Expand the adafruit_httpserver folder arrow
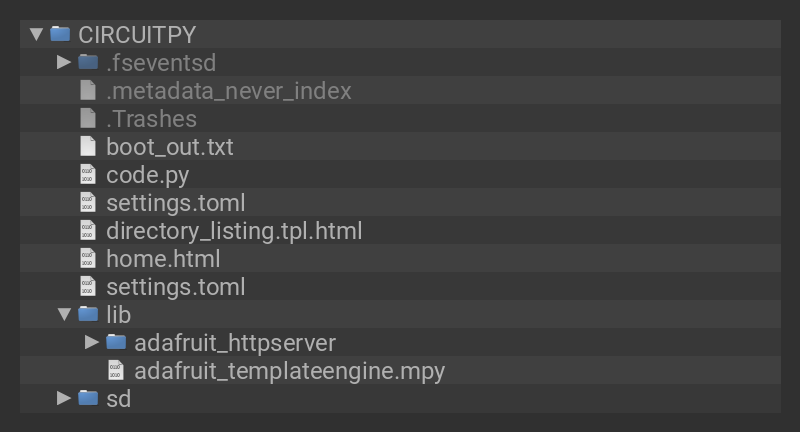The height and width of the screenshot is (432, 800). click(x=92, y=343)
